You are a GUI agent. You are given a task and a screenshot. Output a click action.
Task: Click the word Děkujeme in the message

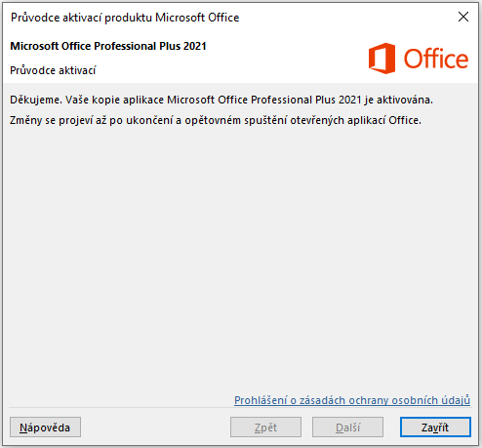click(x=36, y=100)
